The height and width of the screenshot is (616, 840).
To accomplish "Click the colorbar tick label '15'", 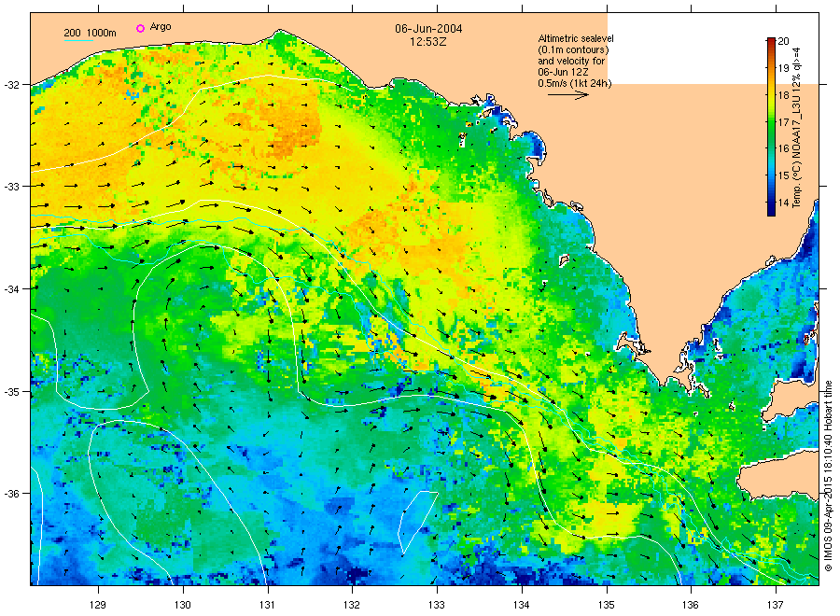I will click(783, 175).
